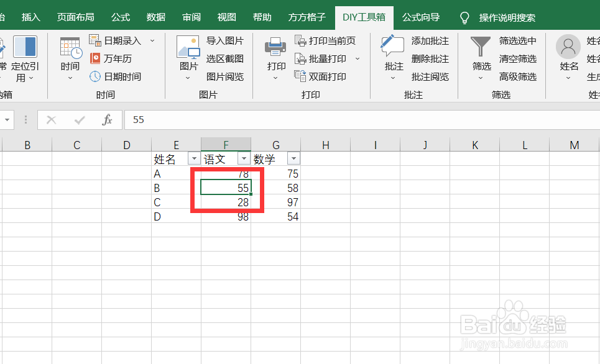This screenshot has width=600, height=364.
Task: Click the 日期时间 clock icon
Action: point(95,76)
